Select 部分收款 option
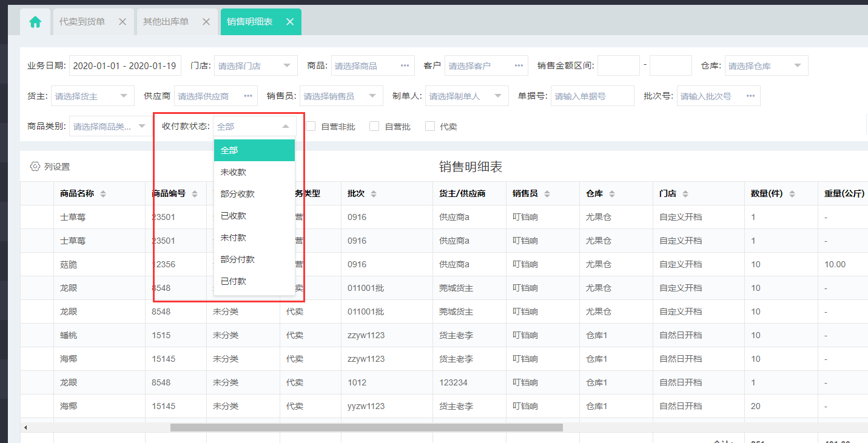 pyautogui.click(x=254, y=194)
